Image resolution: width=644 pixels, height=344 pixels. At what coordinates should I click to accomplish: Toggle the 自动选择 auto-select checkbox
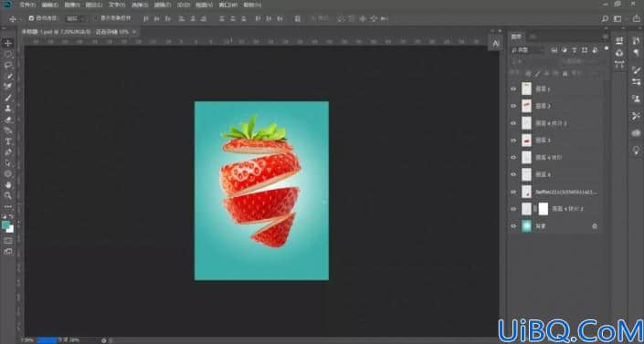(31, 18)
